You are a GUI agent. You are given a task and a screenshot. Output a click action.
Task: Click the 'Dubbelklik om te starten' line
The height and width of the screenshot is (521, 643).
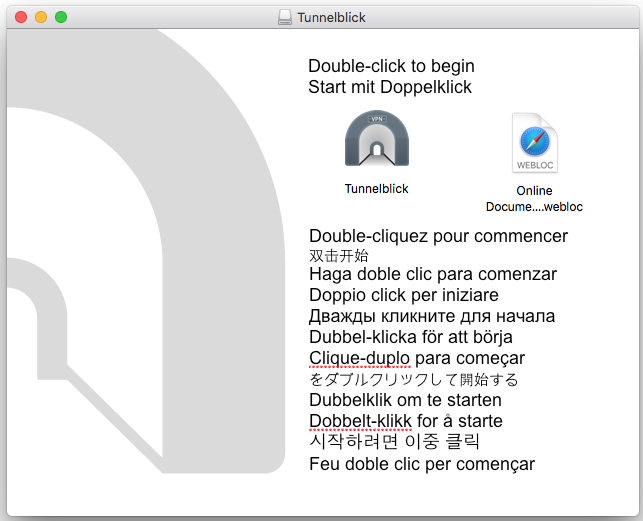405,400
